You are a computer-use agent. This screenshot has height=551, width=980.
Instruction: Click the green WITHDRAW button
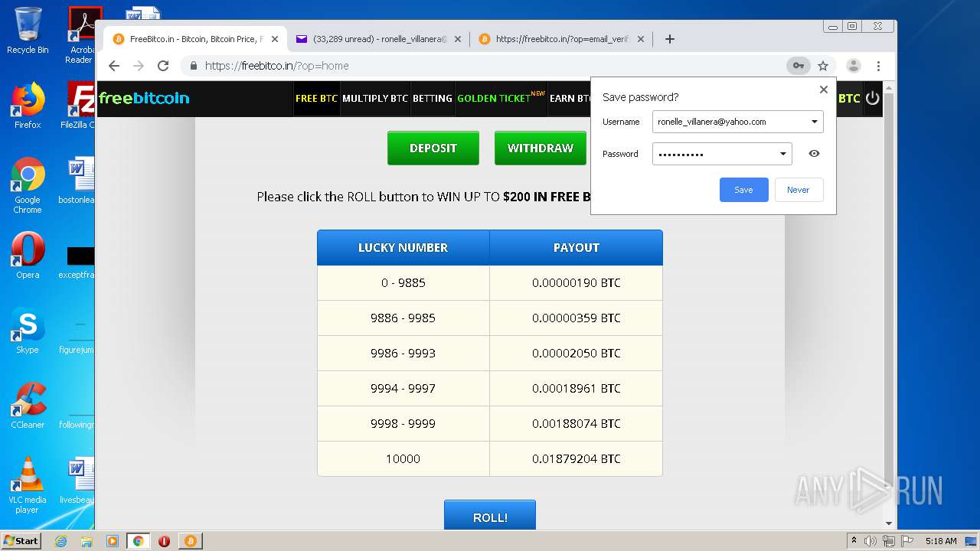pyautogui.click(x=541, y=148)
